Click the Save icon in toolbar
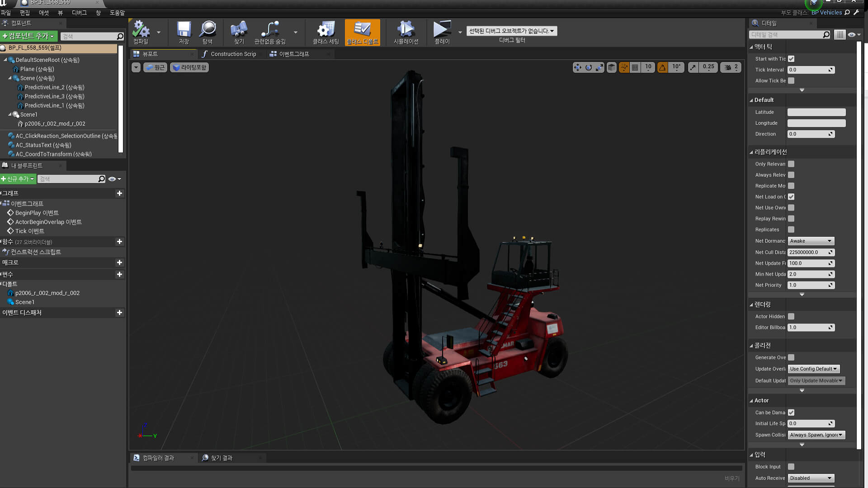This screenshot has width=868, height=488. pos(184,30)
